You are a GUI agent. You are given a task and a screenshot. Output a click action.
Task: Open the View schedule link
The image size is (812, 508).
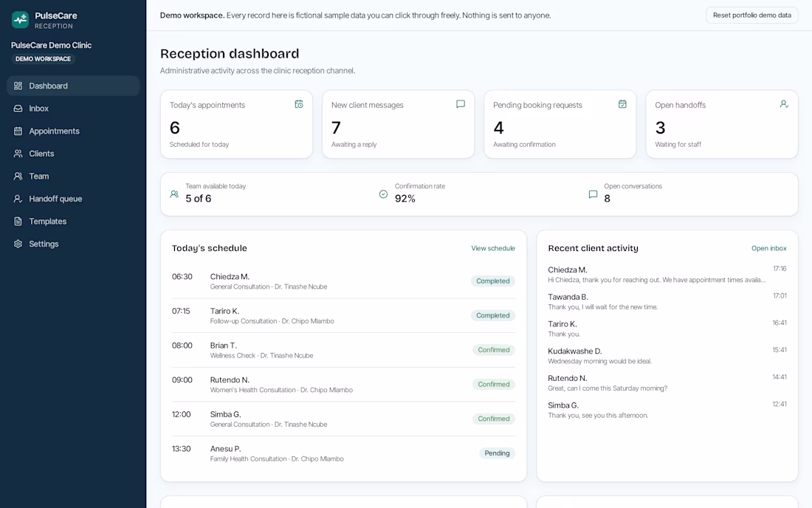click(493, 249)
